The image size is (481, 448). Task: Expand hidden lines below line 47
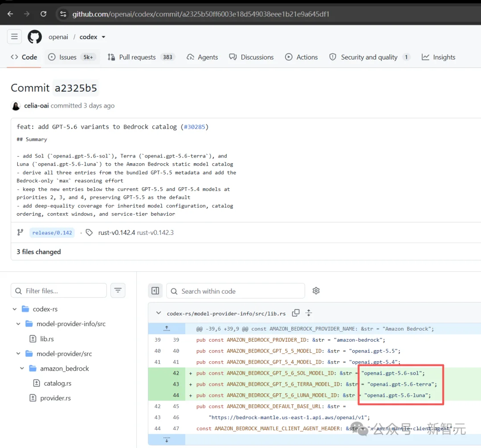[x=167, y=440]
